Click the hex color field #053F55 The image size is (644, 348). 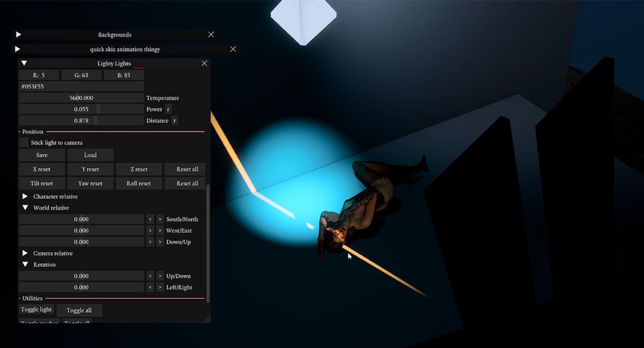81,87
